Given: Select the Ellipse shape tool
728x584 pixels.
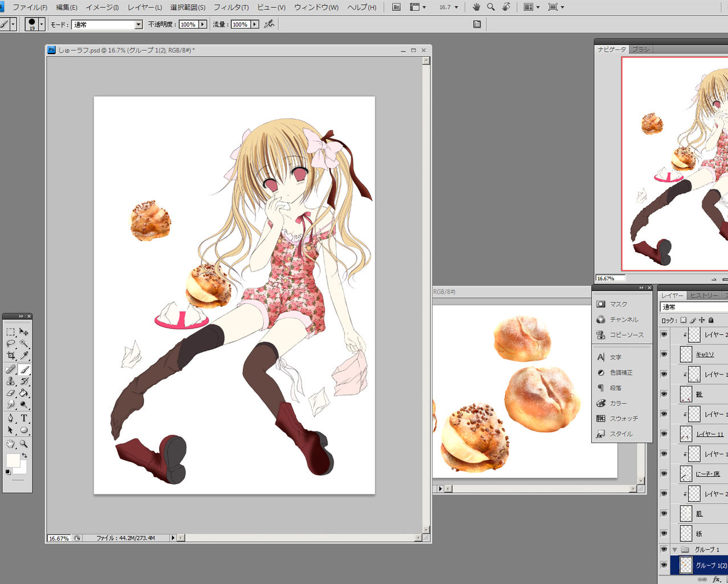Looking at the screenshot, I should tap(24, 430).
